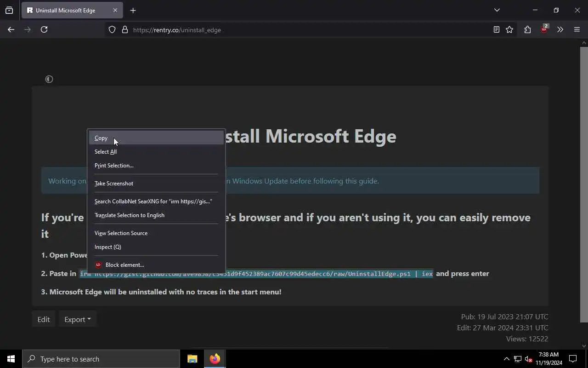Show hidden system tray icons
The image size is (588, 368).
pyautogui.click(x=506, y=359)
